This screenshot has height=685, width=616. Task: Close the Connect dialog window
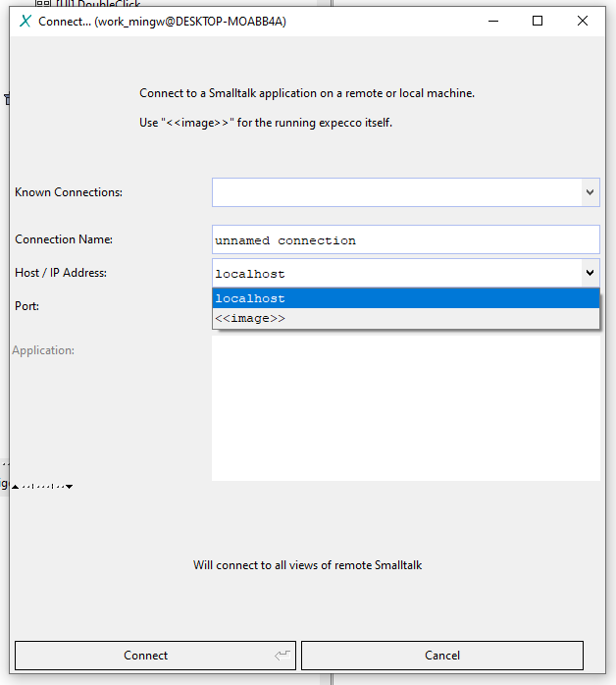[x=584, y=21]
